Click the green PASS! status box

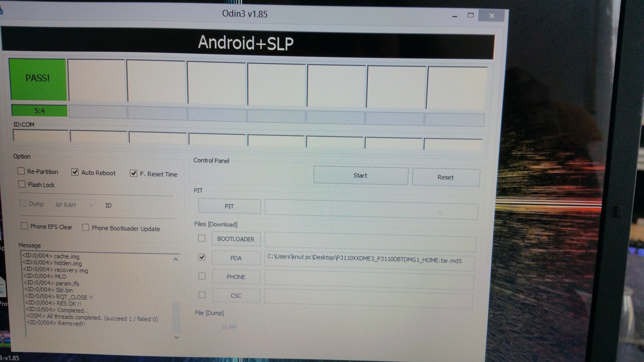38,79
